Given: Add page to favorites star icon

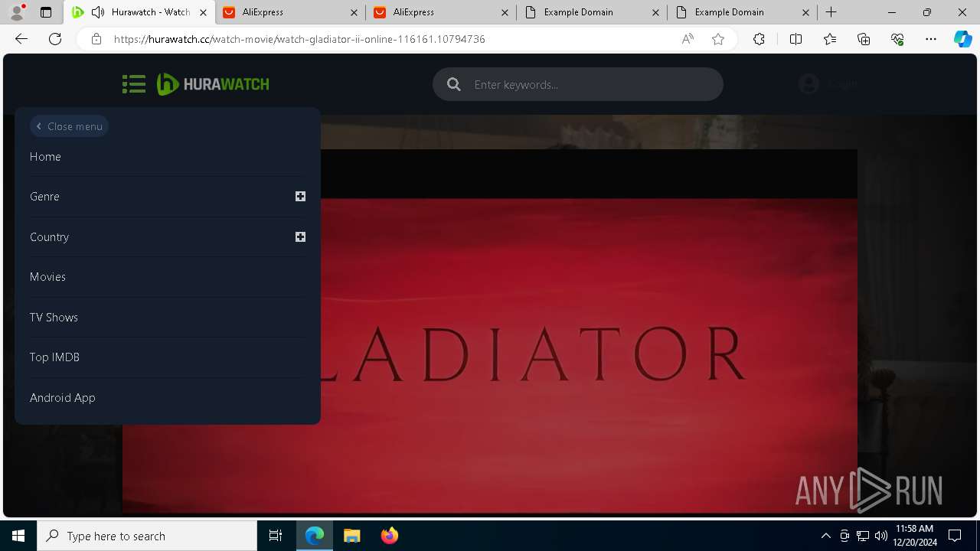Looking at the screenshot, I should 718,39.
